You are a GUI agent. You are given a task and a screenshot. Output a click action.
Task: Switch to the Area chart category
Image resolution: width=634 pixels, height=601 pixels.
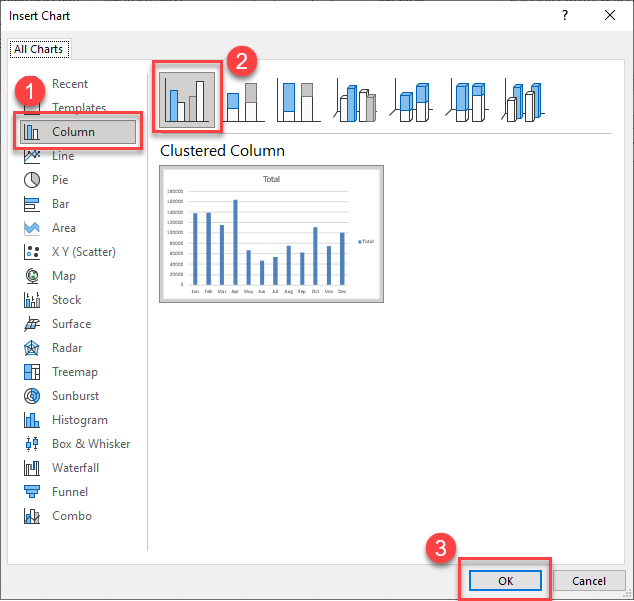(x=63, y=228)
